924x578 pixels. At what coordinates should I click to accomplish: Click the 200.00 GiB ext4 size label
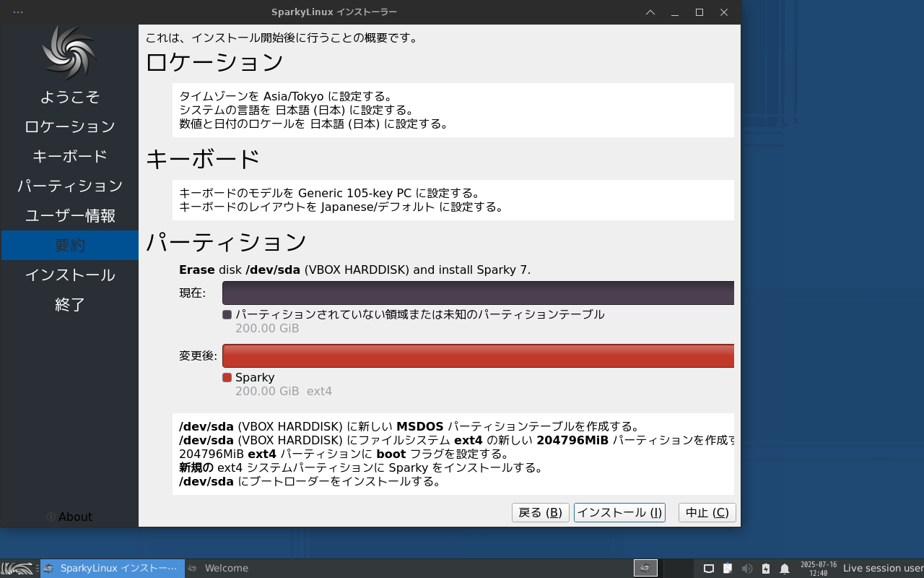pyautogui.click(x=284, y=391)
